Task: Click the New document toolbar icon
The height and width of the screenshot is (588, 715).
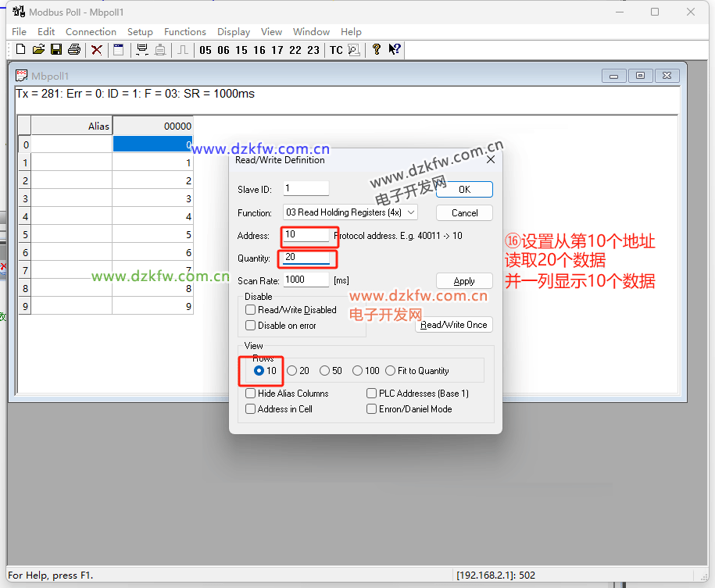Action: [x=20, y=50]
